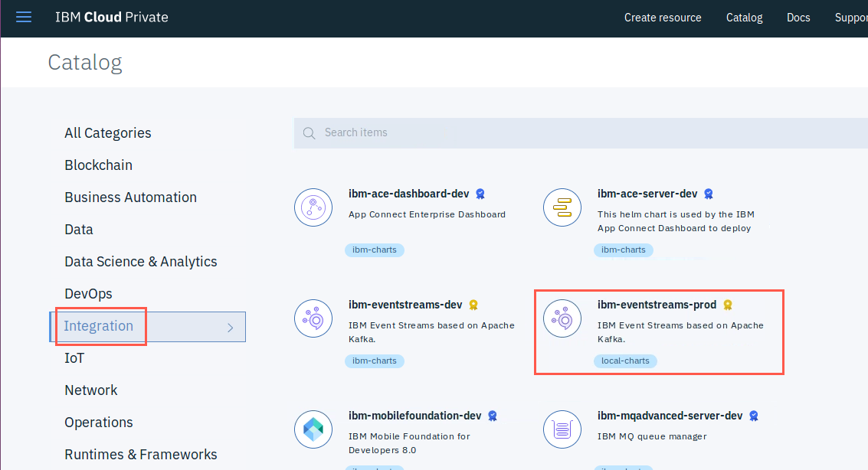The width and height of the screenshot is (868, 470).
Task: Click the search magnifier icon
Action: point(310,133)
